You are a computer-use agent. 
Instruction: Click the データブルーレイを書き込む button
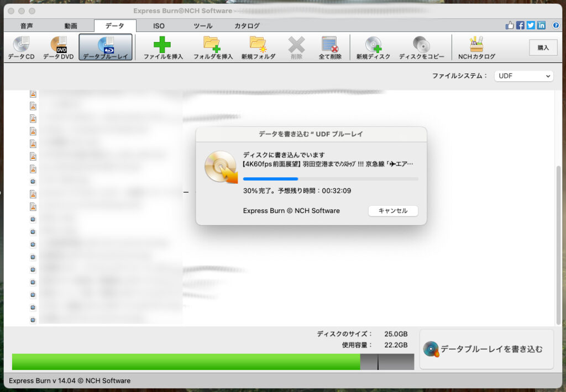486,349
